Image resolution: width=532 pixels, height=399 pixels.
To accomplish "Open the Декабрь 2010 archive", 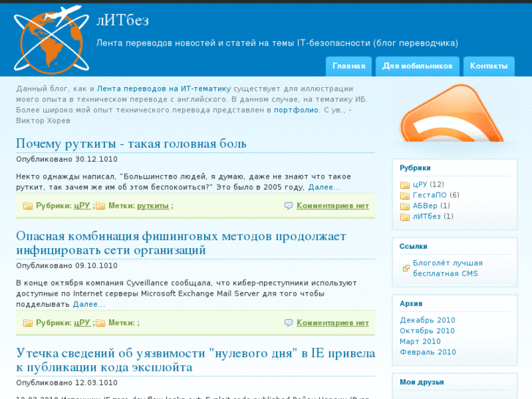I will (x=427, y=320).
